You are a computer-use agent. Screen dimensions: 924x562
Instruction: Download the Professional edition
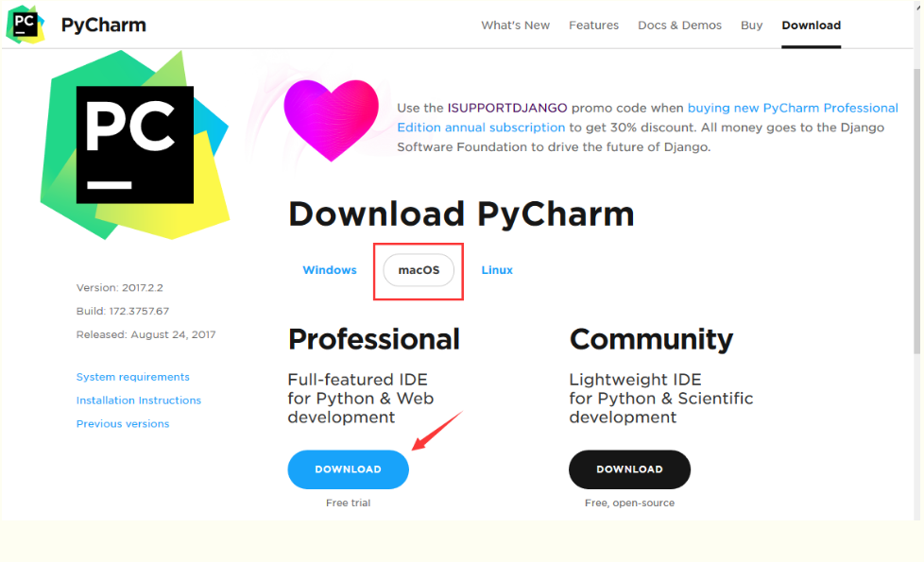348,469
